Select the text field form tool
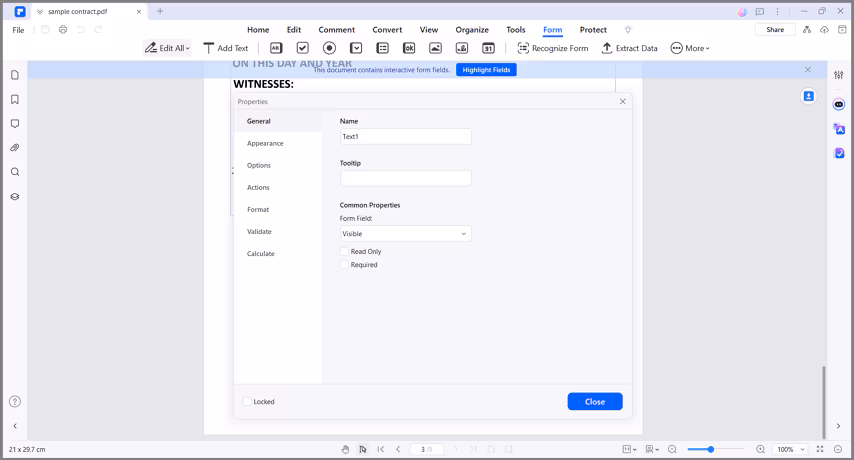 point(276,48)
